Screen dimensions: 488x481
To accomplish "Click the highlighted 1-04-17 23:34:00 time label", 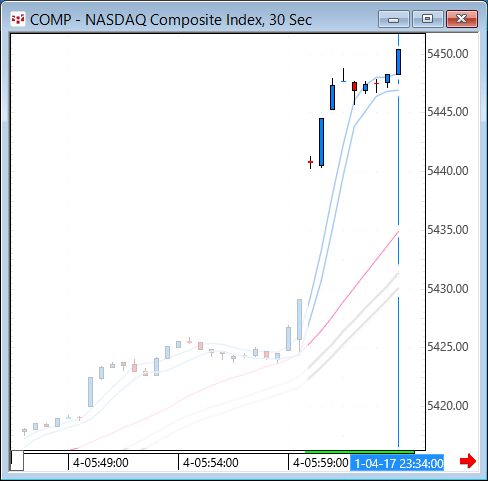I will (397, 463).
